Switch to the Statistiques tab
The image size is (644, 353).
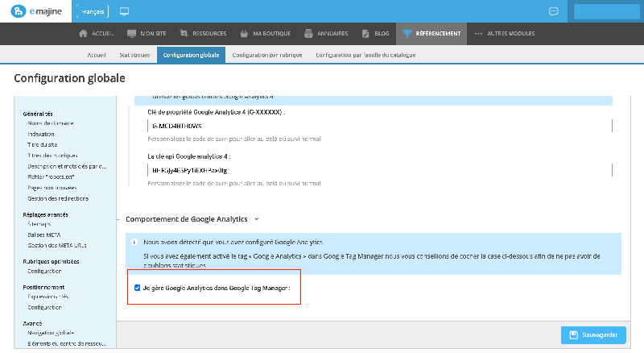134,55
